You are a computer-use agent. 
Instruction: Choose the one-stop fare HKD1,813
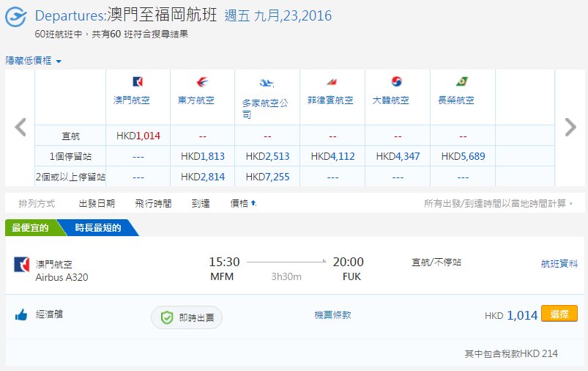pos(203,156)
